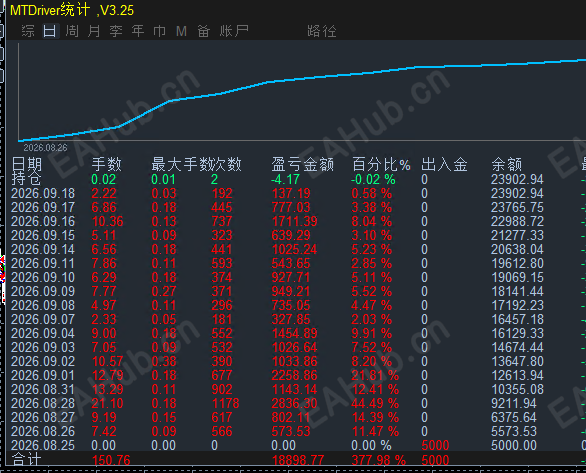This screenshot has width=586, height=473.
Task: Click the 盈亏金额 column header
Action: coord(302,164)
